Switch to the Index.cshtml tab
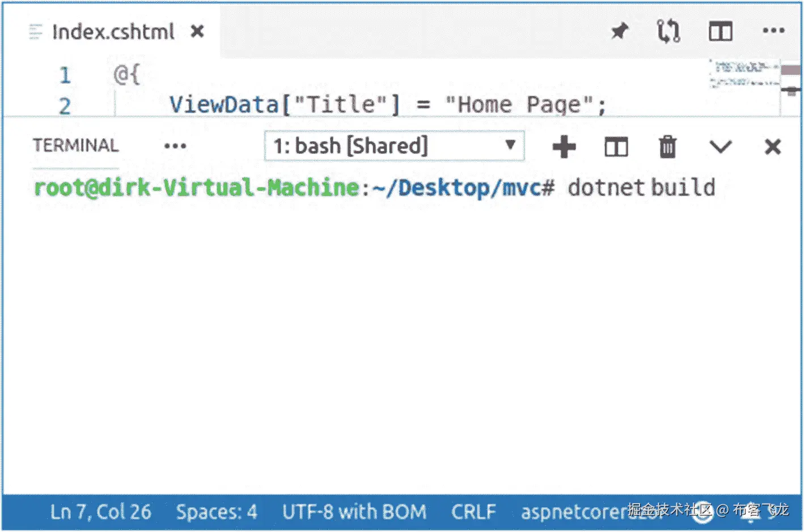This screenshot has height=532, width=804. click(x=112, y=32)
